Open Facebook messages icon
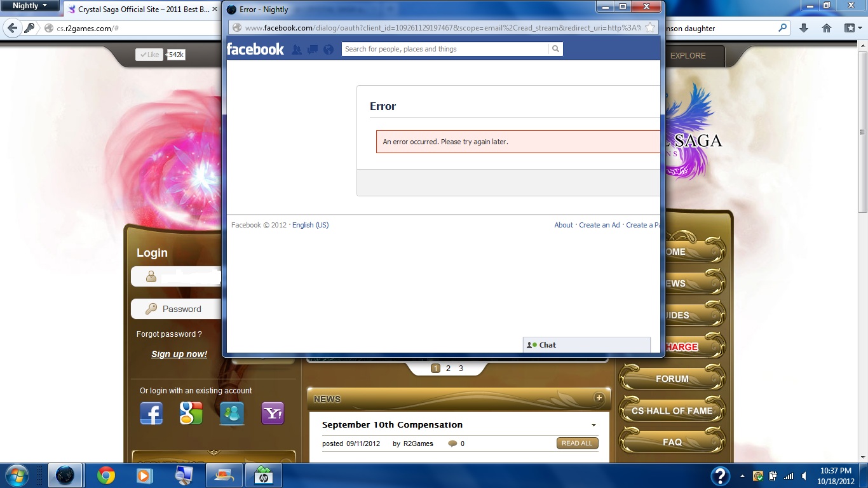868x488 pixels. (x=313, y=50)
